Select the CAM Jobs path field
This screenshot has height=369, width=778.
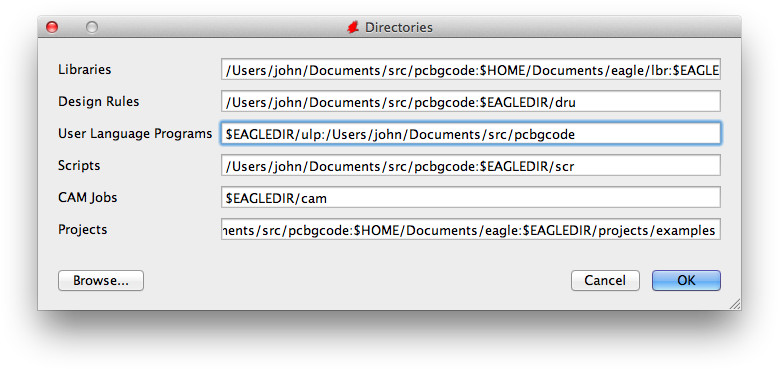tap(471, 197)
